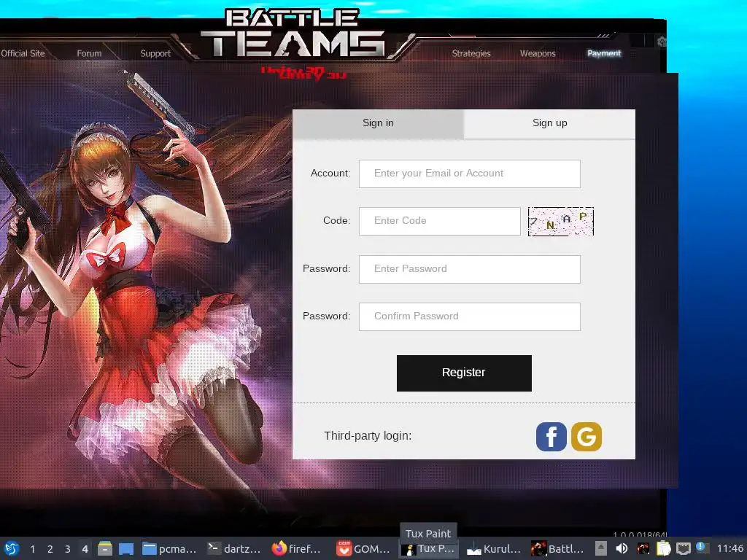Refresh the captcha code image
Viewport: 747px width, 560px height.
coord(561,221)
